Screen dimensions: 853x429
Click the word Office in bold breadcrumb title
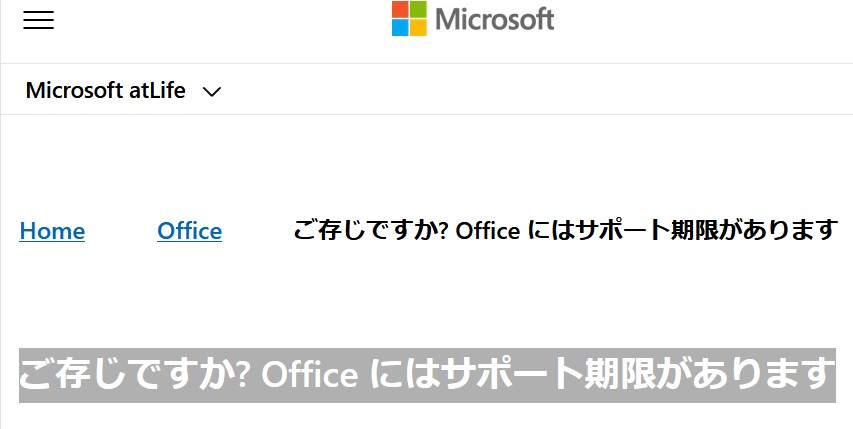[x=487, y=231]
